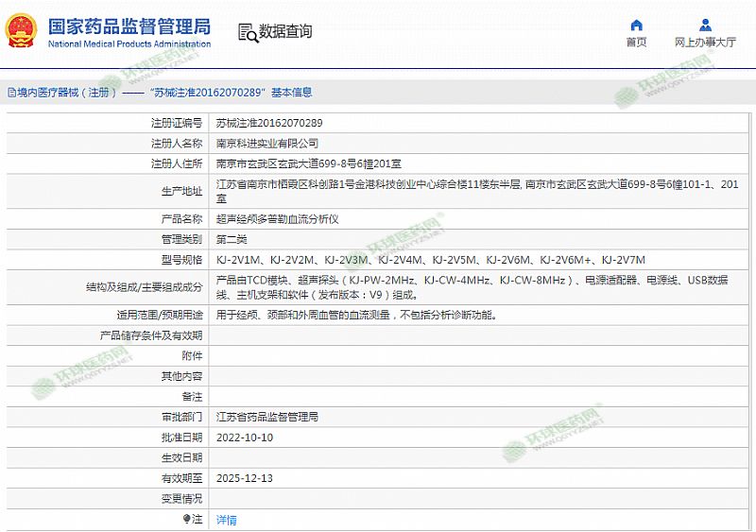Open the 网上办事大厅 navigation item
756x532 pixels.
click(x=705, y=43)
